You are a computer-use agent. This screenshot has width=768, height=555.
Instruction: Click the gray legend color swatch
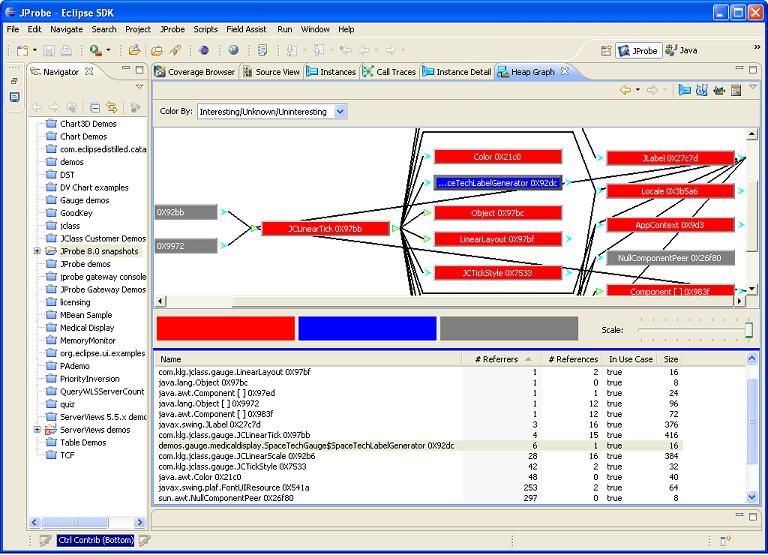pos(509,328)
